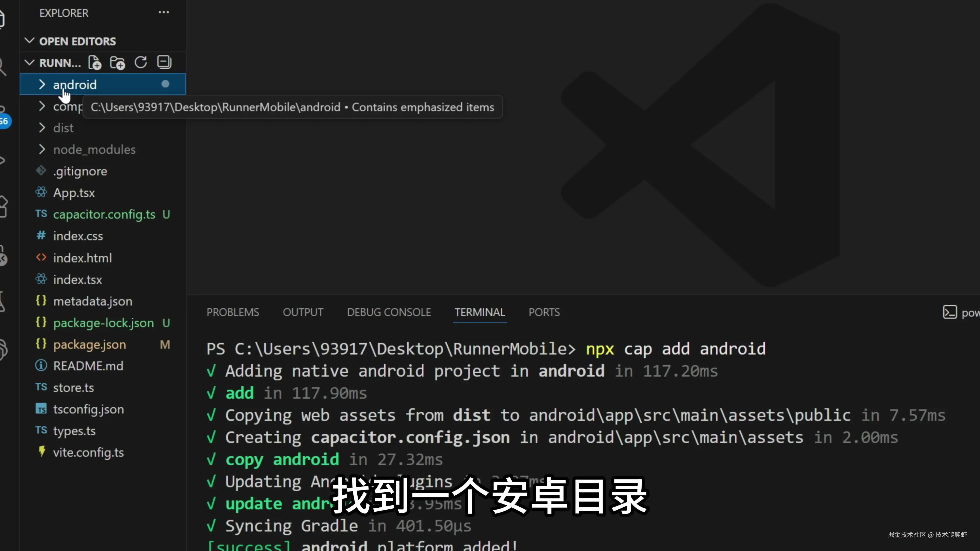The height and width of the screenshot is (551, 980).
Task: Open the vite.config.ts file
Action: click(88, 453)
